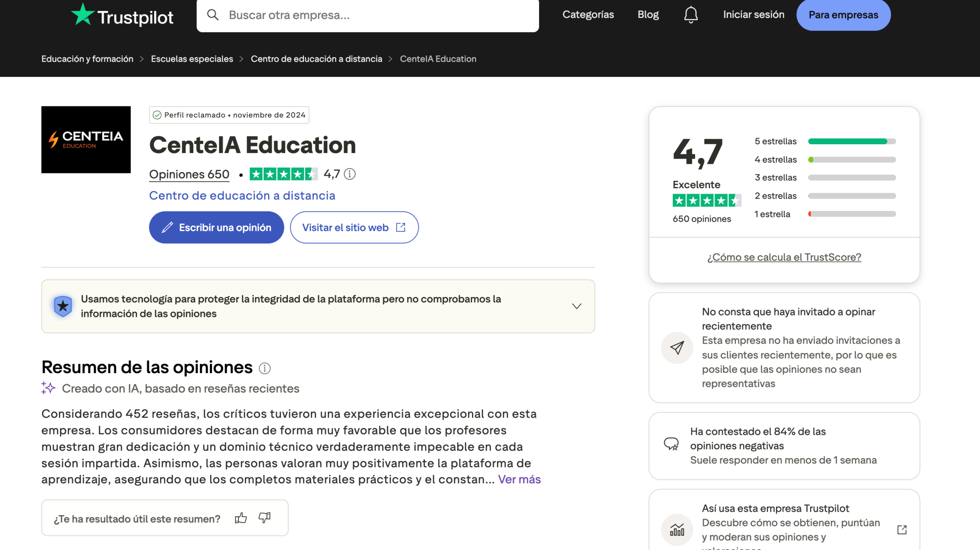Click the header star rating next to Opiniones 650

283,174
